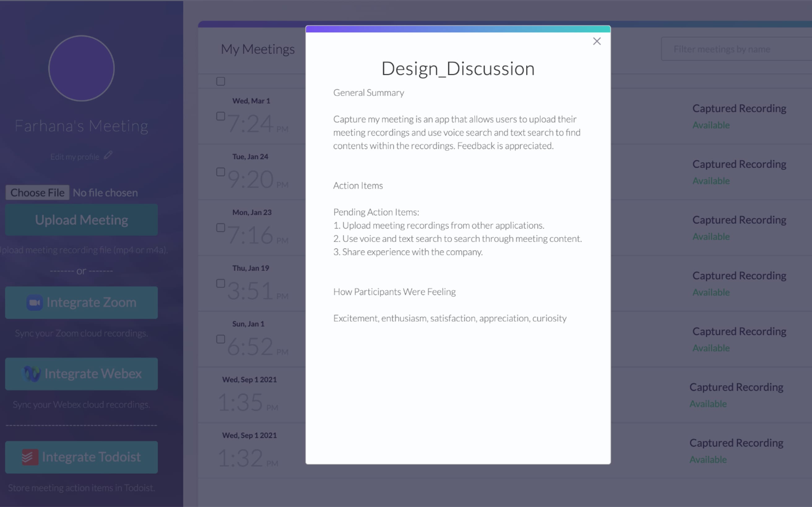Viewport: 812px width, 507px height.
Task: Click the Choose File upload icon
Action: pyautogui.click(x=37, y=192)
